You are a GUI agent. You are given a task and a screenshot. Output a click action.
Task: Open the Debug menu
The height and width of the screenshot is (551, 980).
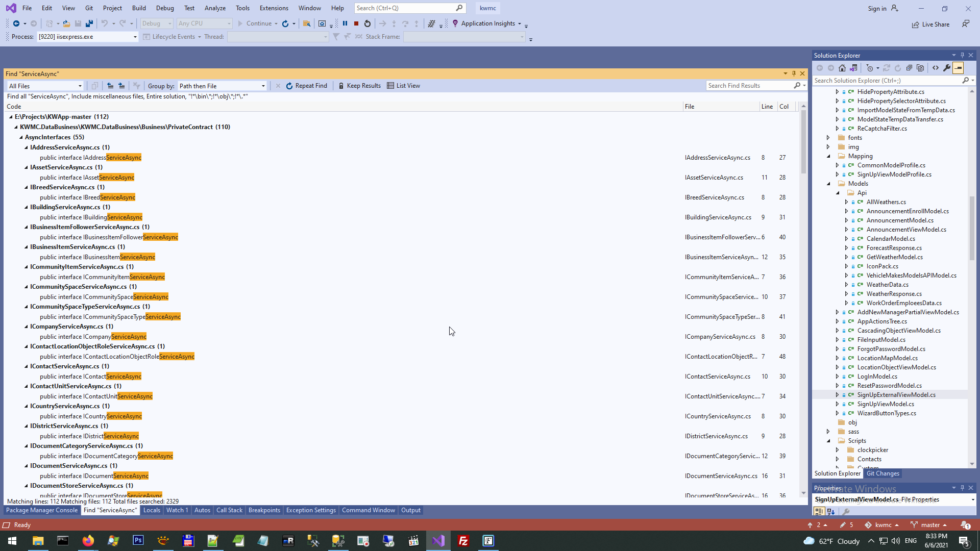click(164, 8)
